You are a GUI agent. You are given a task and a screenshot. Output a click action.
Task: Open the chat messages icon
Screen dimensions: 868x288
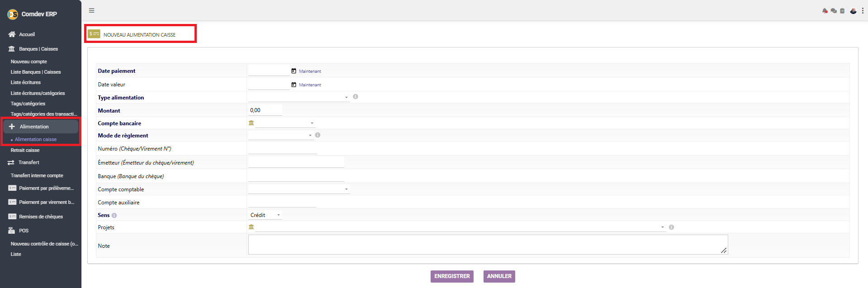(x=834, y=11)
